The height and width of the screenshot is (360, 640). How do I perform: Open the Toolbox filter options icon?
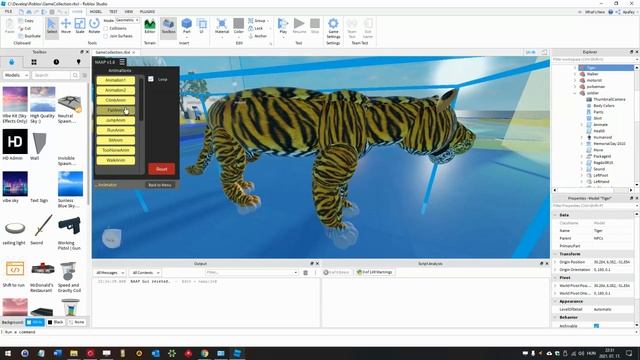(84, 75)
